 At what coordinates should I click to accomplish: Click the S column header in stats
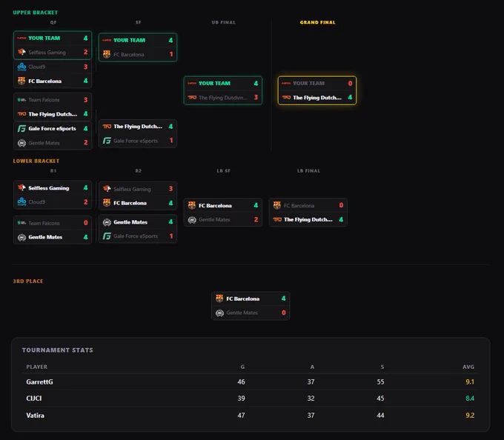(382, 367)
